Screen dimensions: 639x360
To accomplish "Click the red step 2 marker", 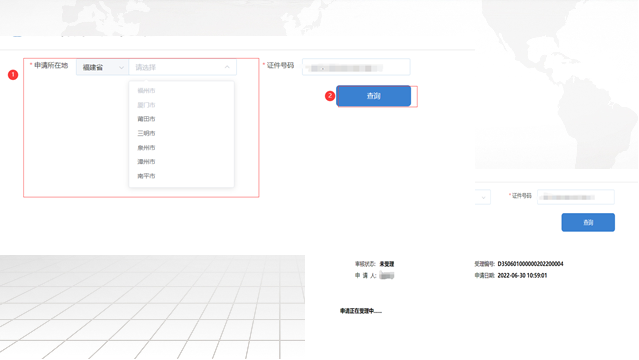I will 330,96.
